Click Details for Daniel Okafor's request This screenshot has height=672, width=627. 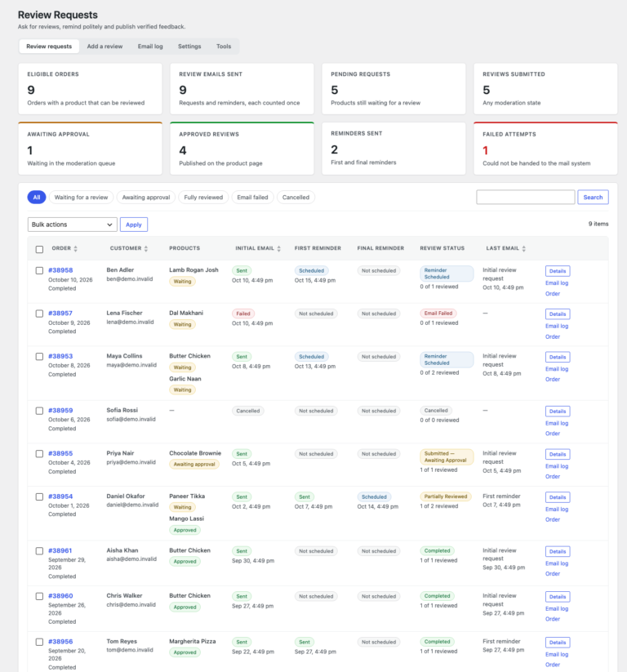558,497
